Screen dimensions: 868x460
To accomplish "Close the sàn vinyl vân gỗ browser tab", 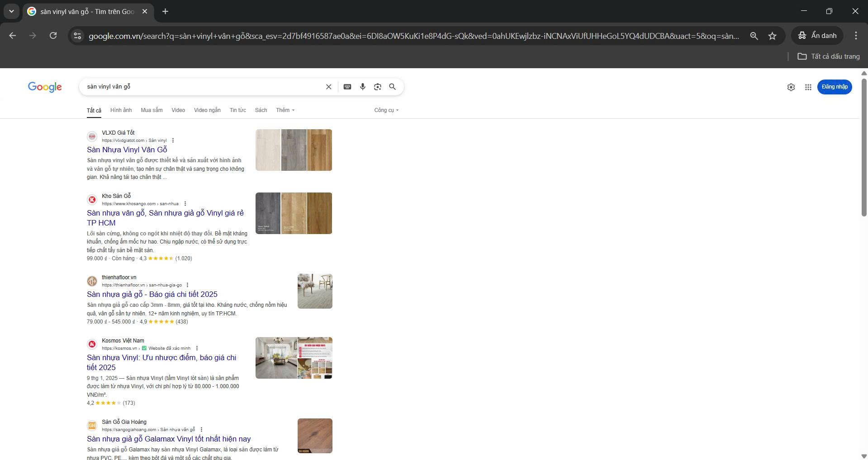I will (145, 11).
